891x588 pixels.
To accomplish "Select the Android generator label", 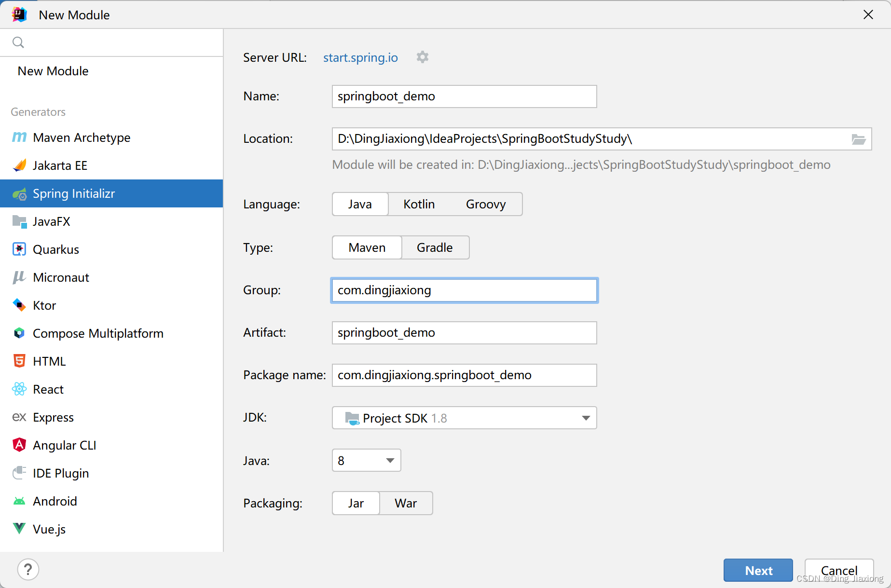I will pyautogui.click(x=55, y=501).
